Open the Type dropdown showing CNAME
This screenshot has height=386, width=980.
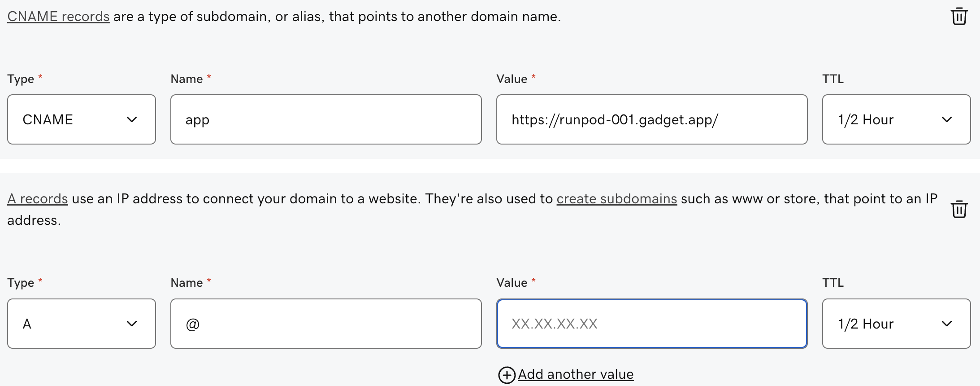(x=81, y=119)
